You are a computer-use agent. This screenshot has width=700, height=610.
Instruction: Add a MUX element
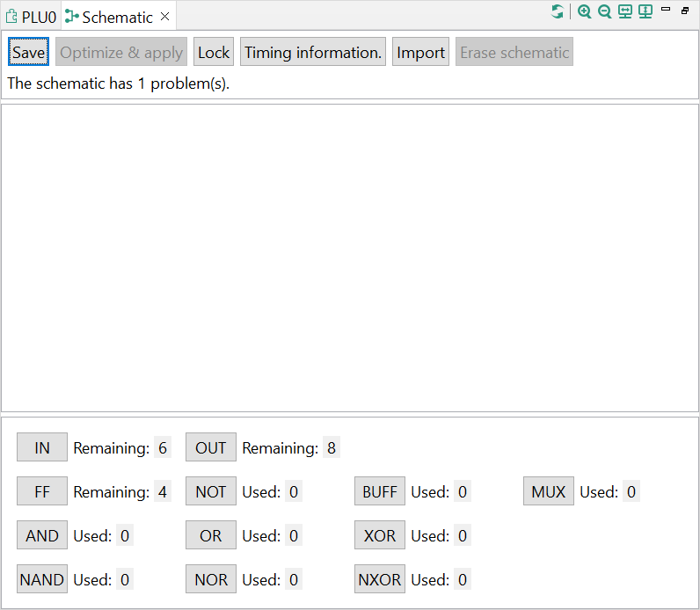click(548, 491)
